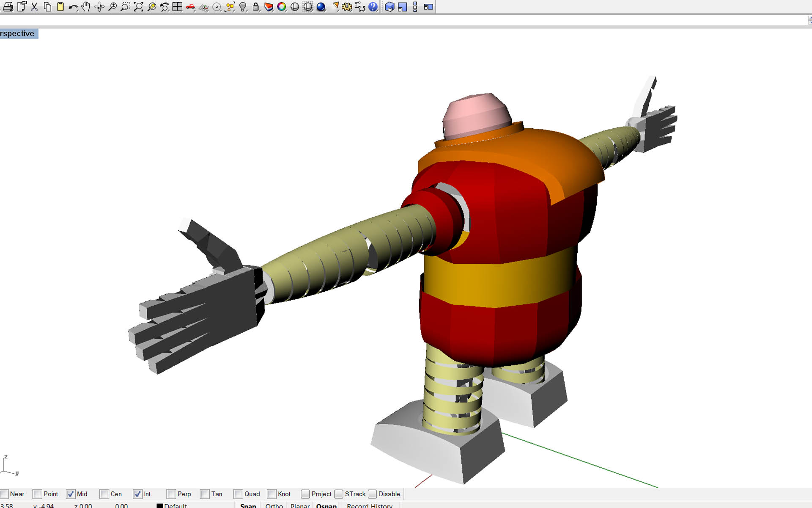Click the Copy icon in the toolbar
Viewport: 812px width, 508px height.
click(x=47, y=7)
